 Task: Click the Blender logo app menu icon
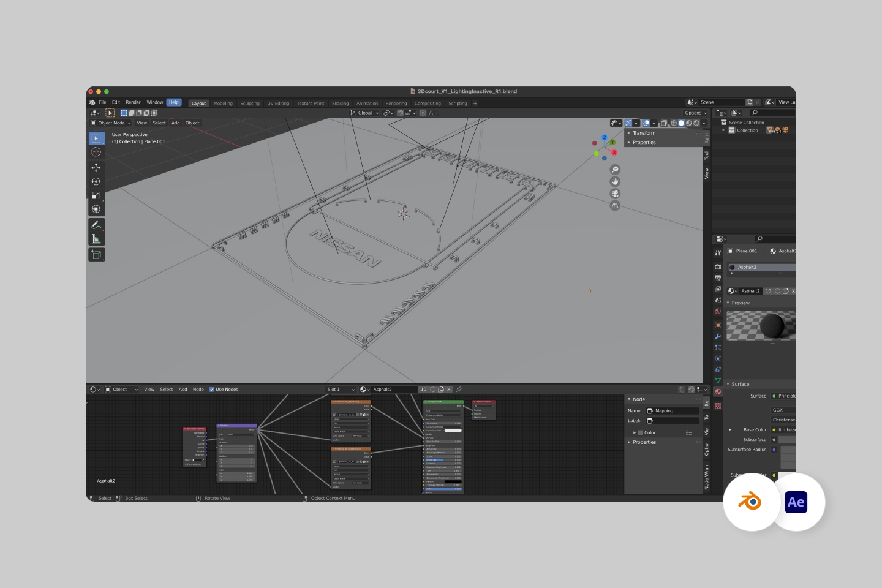pos(92,102)
